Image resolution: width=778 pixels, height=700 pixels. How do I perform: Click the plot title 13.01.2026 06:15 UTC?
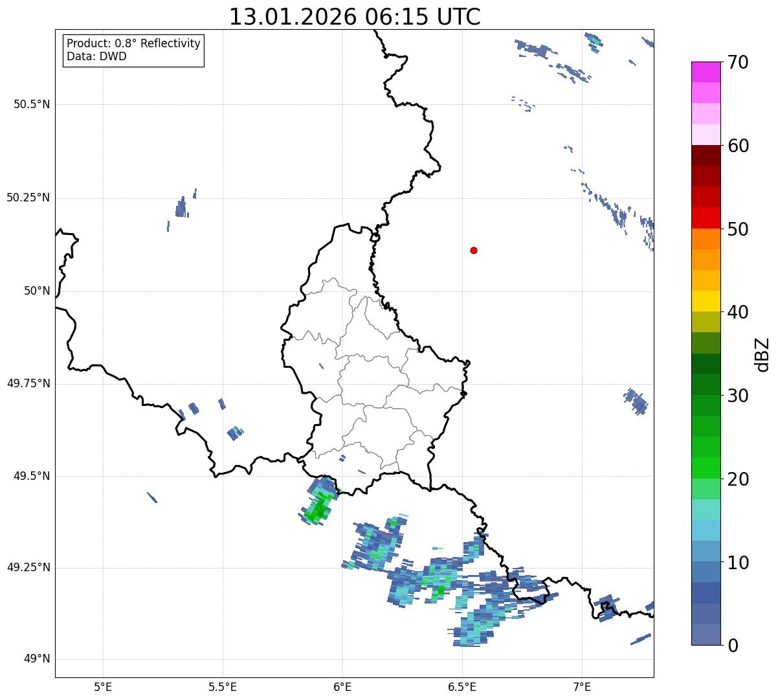pos(355,16)
